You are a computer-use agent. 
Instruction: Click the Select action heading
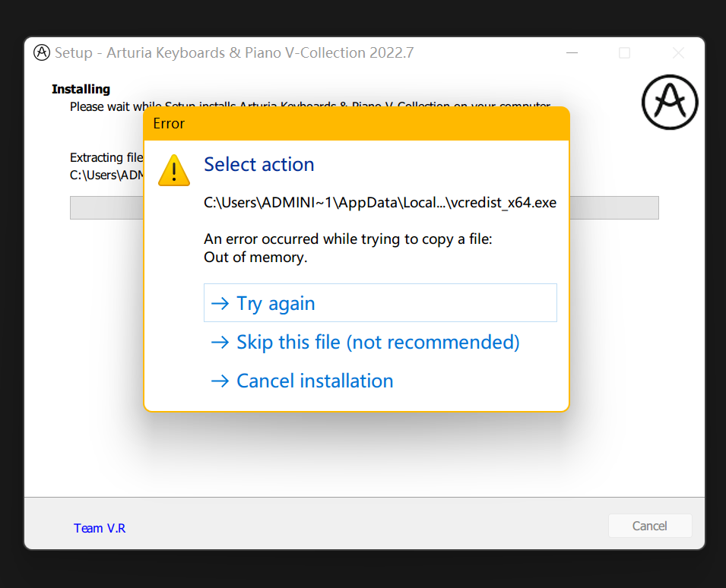pyautogui.click(x=258, y=165)
